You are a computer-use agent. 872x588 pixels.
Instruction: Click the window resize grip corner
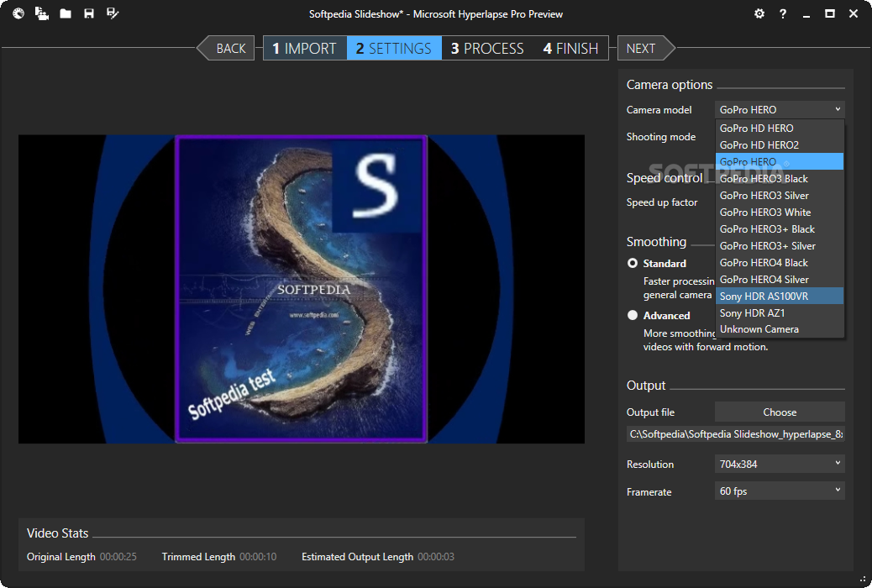(863, 579)
